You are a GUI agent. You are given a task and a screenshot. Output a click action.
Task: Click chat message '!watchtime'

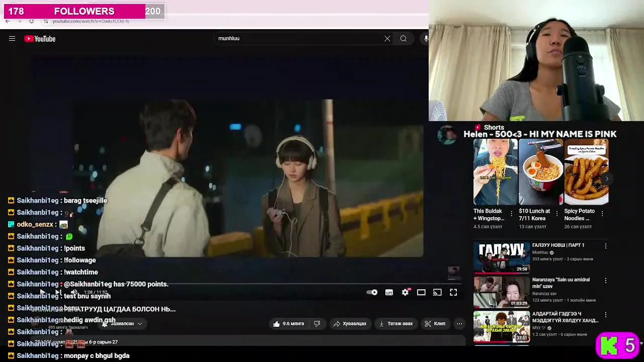(x=81, y=272)
